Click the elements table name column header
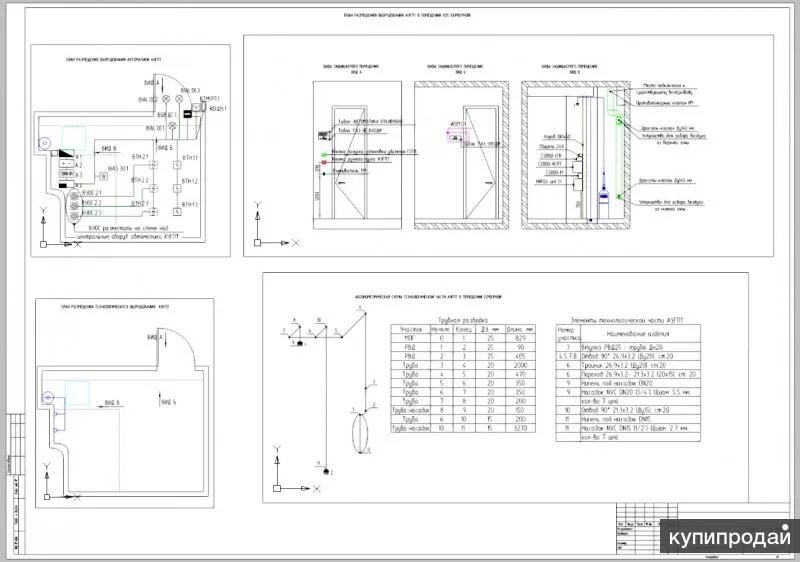800x562 pixels. point(638,334)
